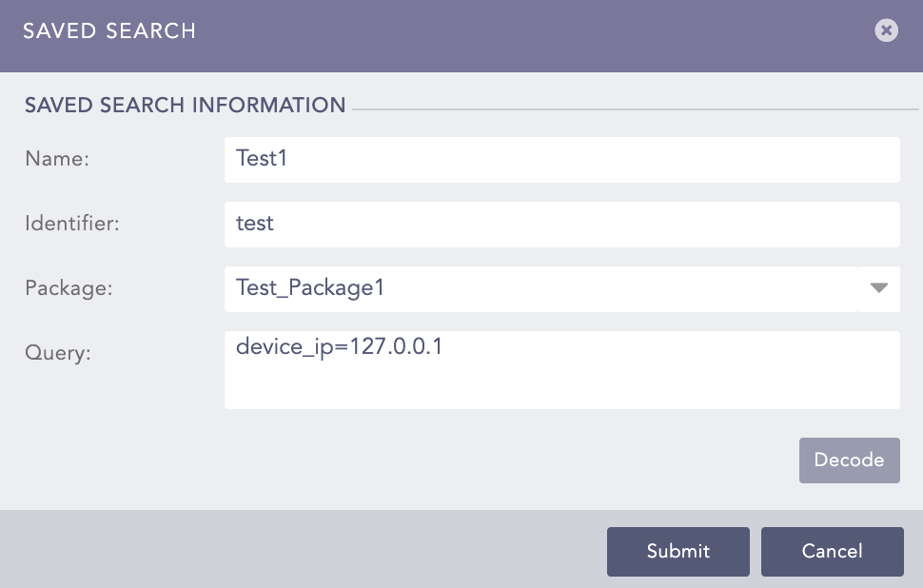Click the Query label
The height and width of the screenshot is (588, 923).
pyautogui.click(x=58, y=353)
